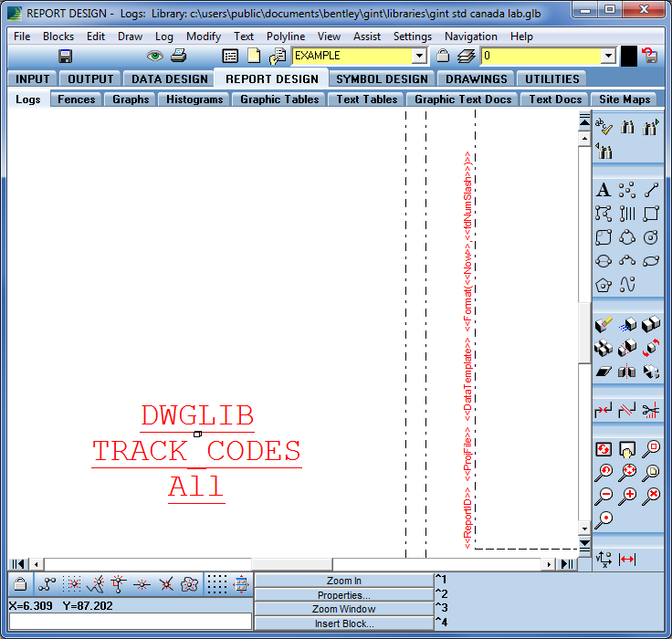Click the Find binoculars icon
Image resolution: width=672 pixels, height=639 pixels.
tap(627, 126)
